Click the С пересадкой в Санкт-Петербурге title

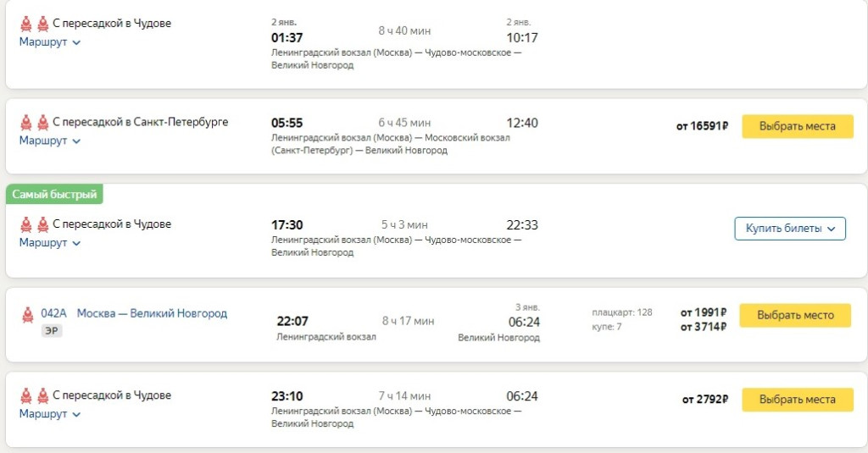click(140, 122)
